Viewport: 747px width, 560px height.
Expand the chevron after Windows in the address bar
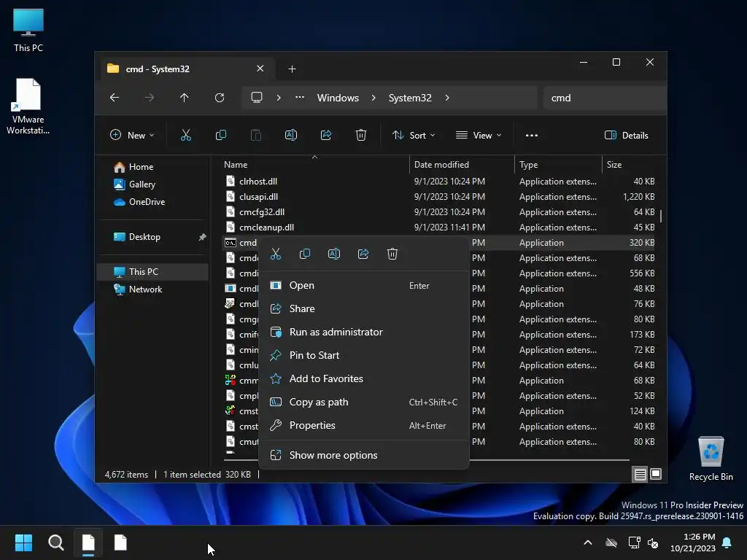coord(373,98)
